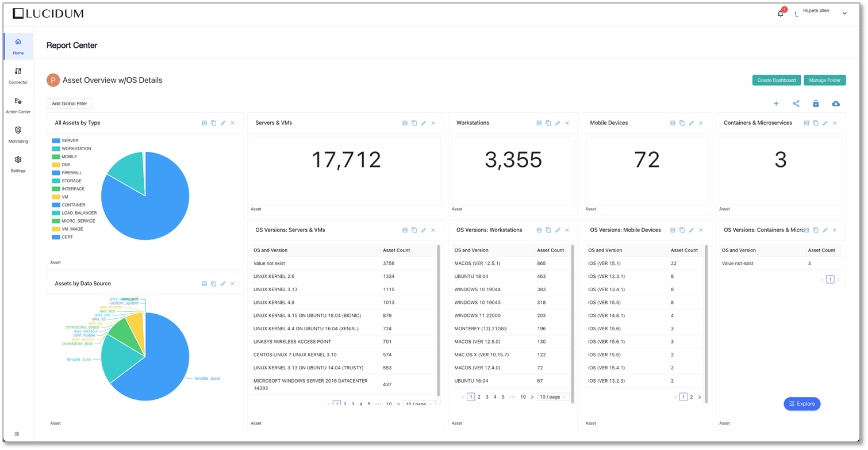
Task: Edit the Servers & VMs card
Action: (424, 123)
